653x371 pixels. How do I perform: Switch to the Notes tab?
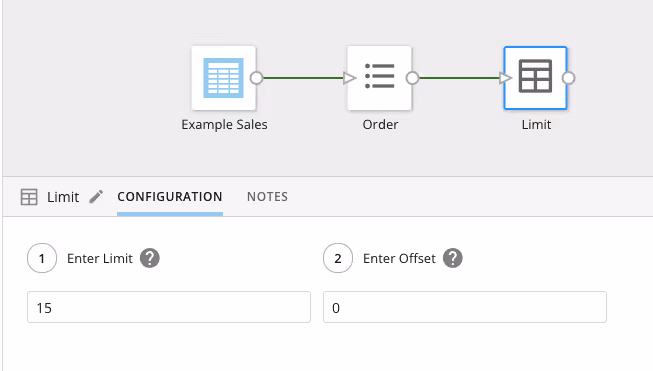(x=267, y=197)
